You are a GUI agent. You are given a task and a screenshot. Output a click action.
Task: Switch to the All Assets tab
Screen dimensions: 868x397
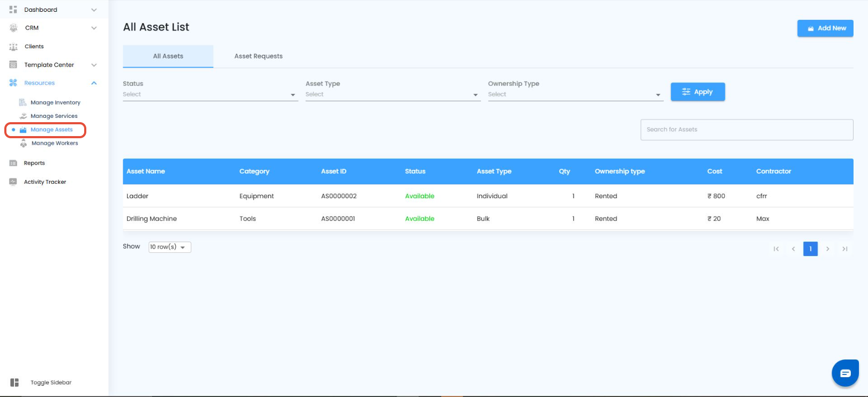pos(168,56)
